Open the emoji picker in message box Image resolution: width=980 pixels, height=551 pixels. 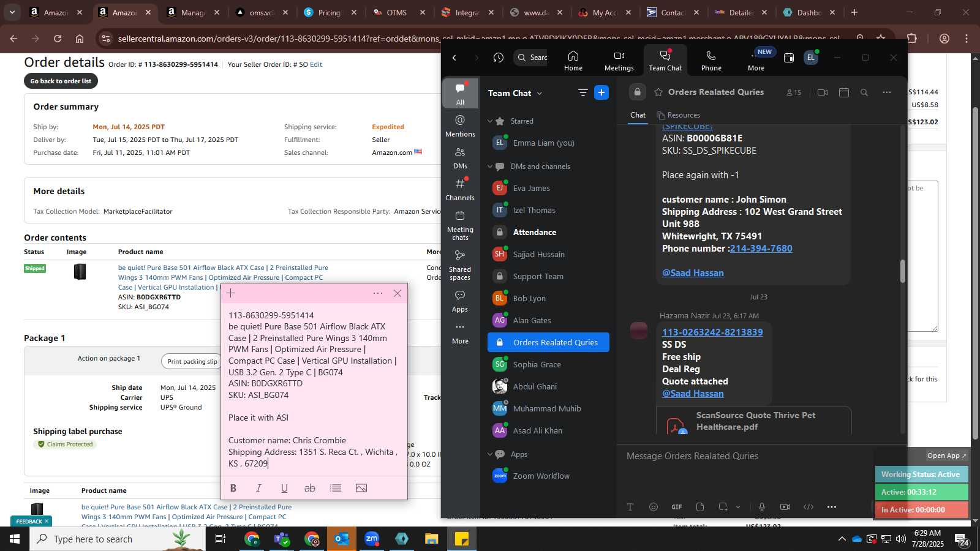(x=654, y=507)
